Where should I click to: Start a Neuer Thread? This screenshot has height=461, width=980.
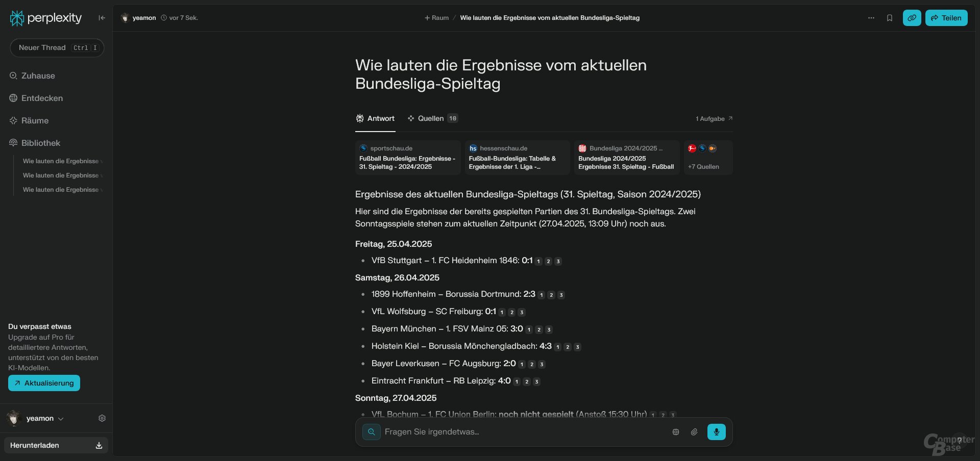tap(57, 47)
